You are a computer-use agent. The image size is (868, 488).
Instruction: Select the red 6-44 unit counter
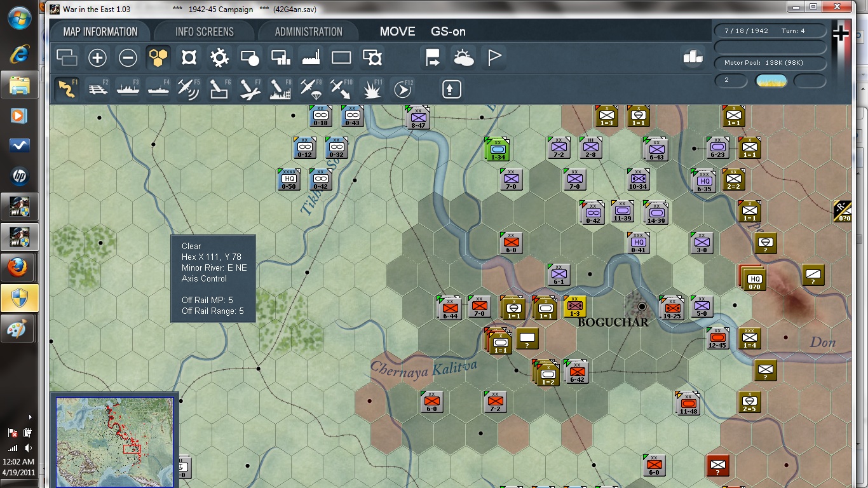tap(450, 308)
